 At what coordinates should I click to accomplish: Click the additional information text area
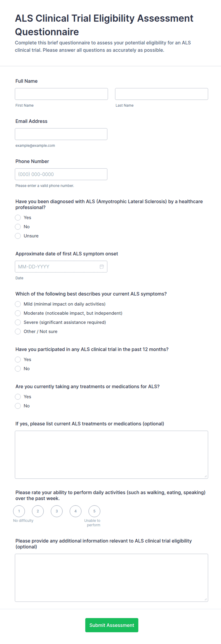(111, 578)
